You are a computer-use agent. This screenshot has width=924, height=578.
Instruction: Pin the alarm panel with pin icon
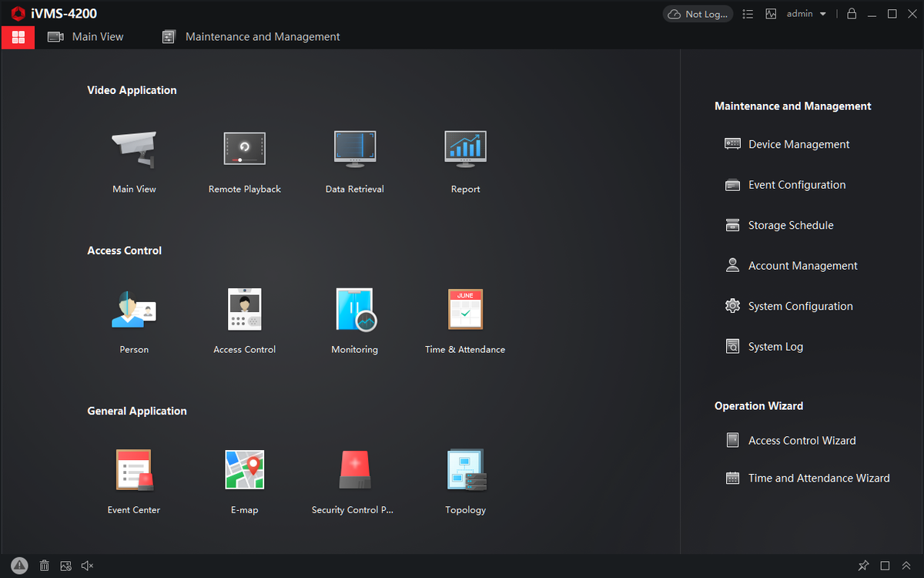tap(863, 566)
